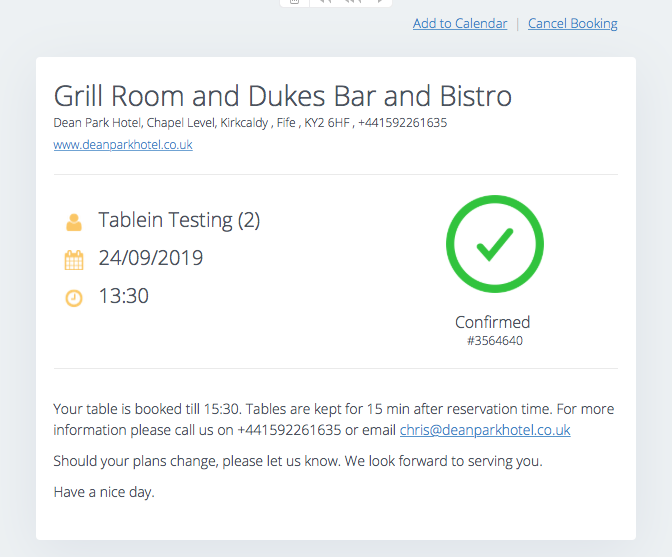Open the www.deanparkhotel.co.uk website link
The image size is (672, 557).
pos(123,145)
